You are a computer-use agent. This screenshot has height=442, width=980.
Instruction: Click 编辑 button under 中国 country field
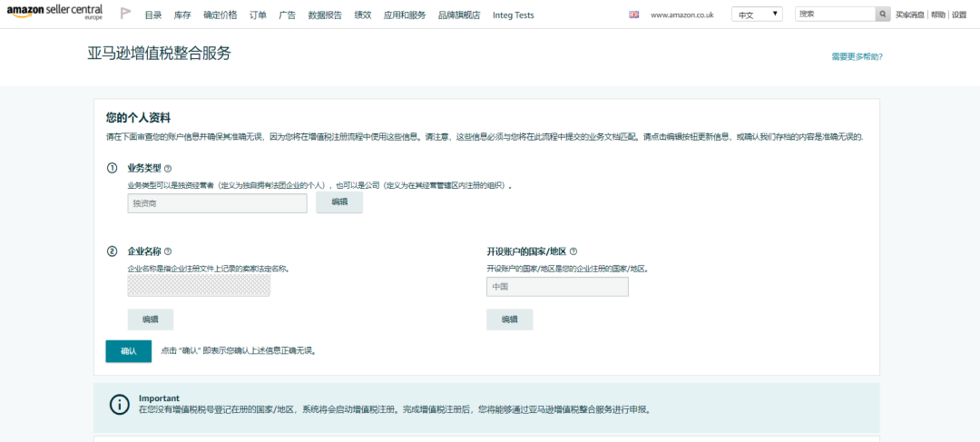(509, 319)
